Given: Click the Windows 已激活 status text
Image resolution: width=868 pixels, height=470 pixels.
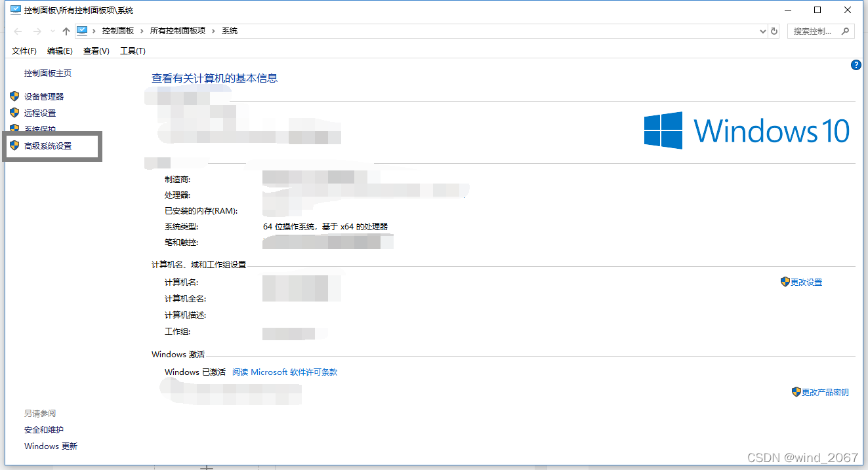Looking at the screenshot, I should click(x=195, y=372).
